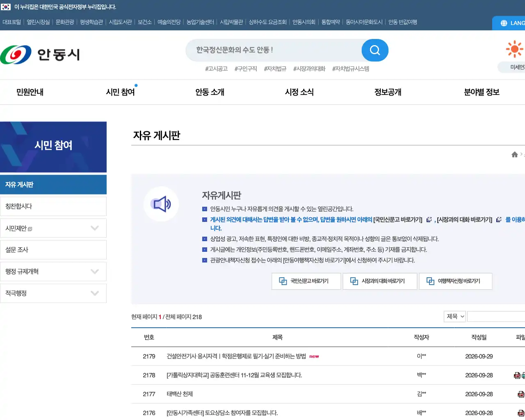Screen dimensions: 525x420
Task: Click the #자치법규시스템 hashtag link
Action: pos(351,68)
